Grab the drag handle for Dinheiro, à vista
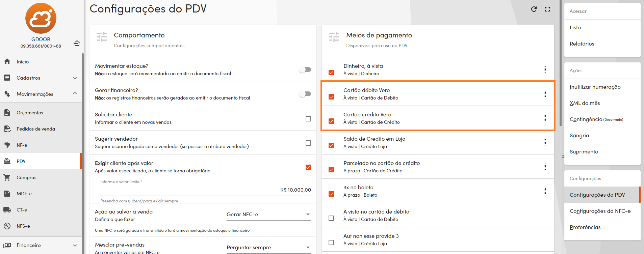Viewport: 644px width, 254px height. (x=545, y=69)
